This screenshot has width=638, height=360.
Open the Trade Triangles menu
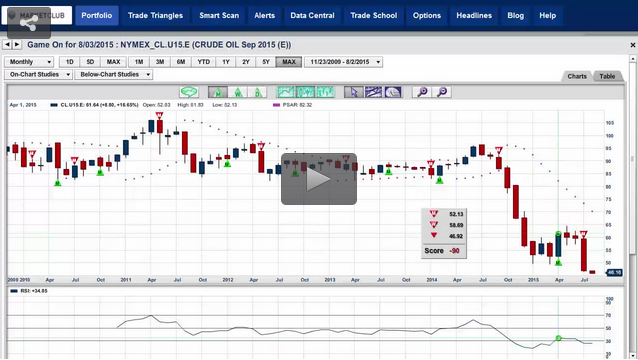click(x=155, y=15)
